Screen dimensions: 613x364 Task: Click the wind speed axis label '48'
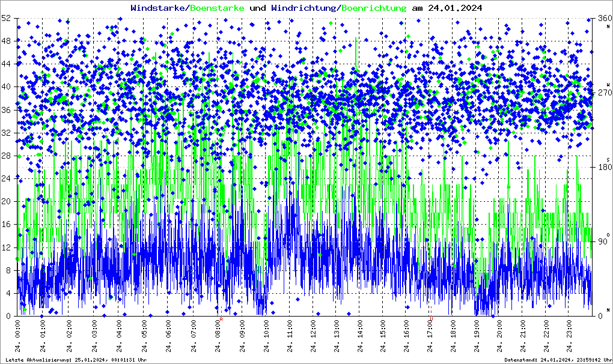(x=6, y=41)
